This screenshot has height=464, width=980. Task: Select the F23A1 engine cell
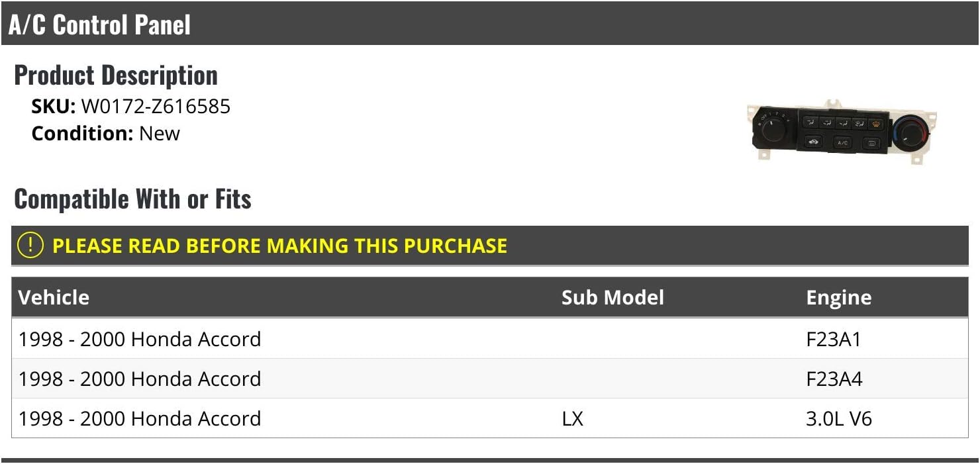coord(834,339)
